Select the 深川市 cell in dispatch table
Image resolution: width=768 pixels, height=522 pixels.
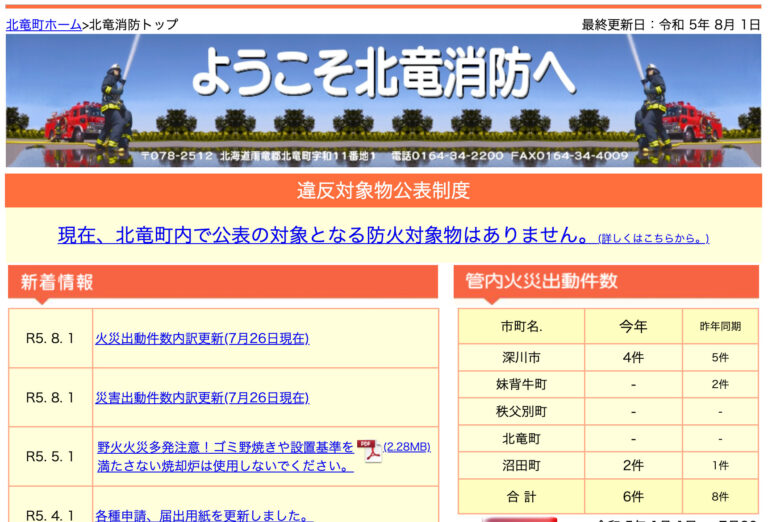coord(521,357)
